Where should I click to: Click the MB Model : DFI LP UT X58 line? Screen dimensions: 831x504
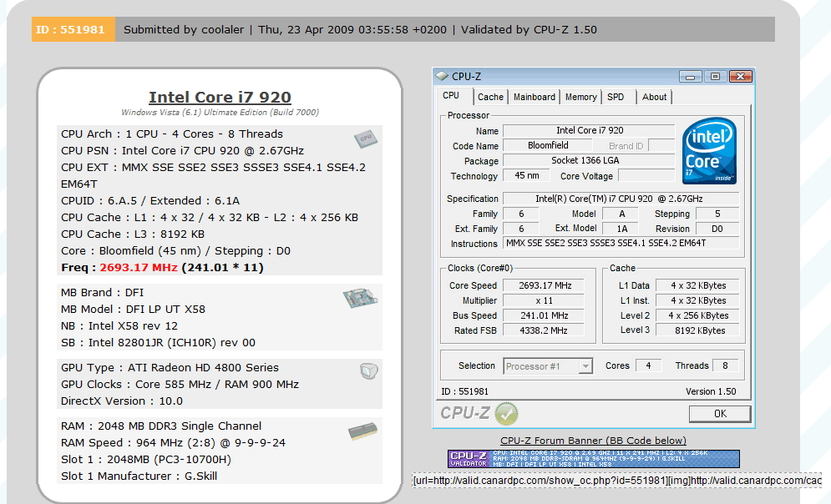pyautogui.click(x=133, y=310)
